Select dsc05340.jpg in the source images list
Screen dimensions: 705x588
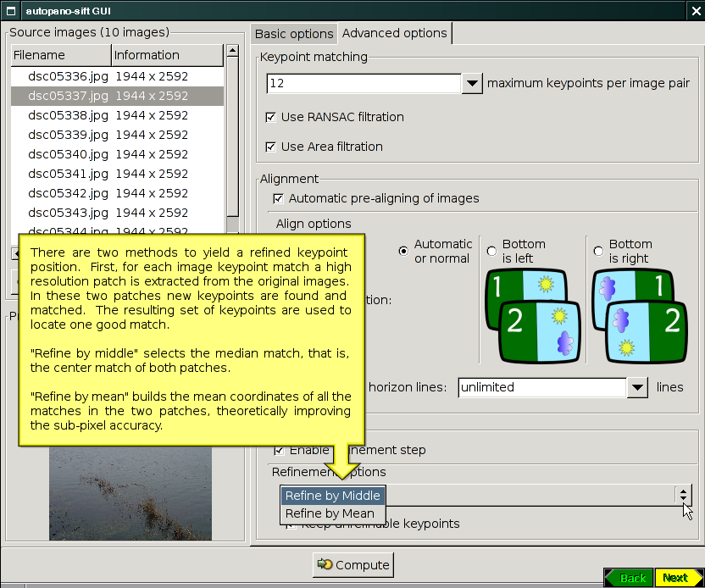(68, 154)
